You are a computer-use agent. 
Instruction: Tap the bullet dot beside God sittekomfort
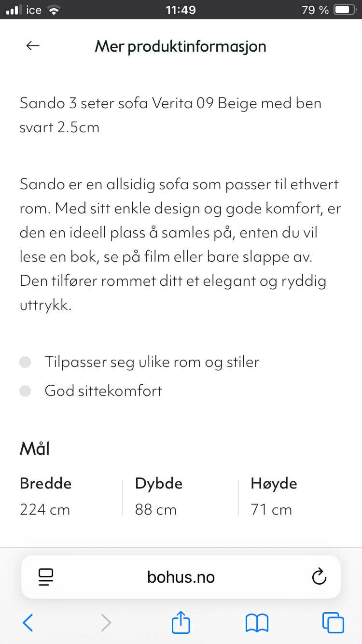point(25,391)
